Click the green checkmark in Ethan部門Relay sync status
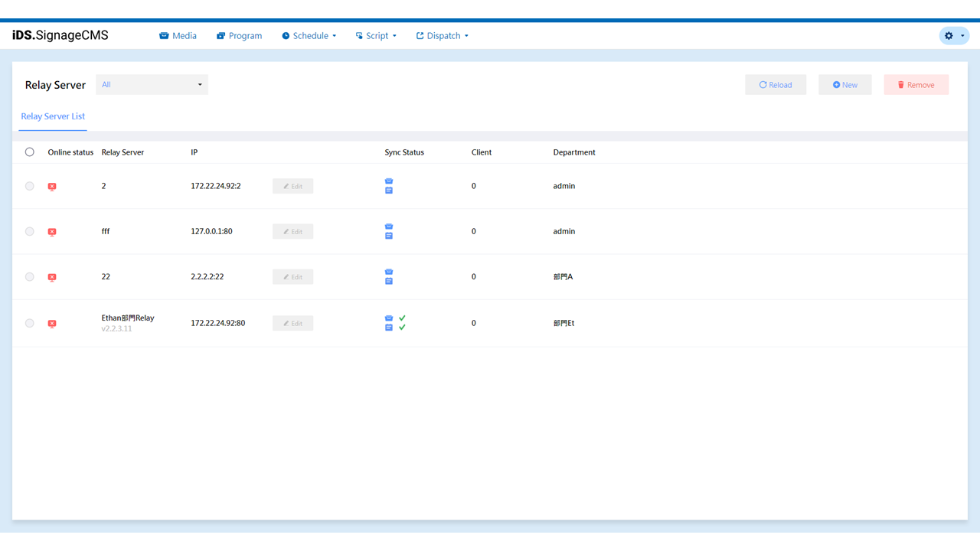The height and width of the screenshot is (551, 980). point(402,318)
